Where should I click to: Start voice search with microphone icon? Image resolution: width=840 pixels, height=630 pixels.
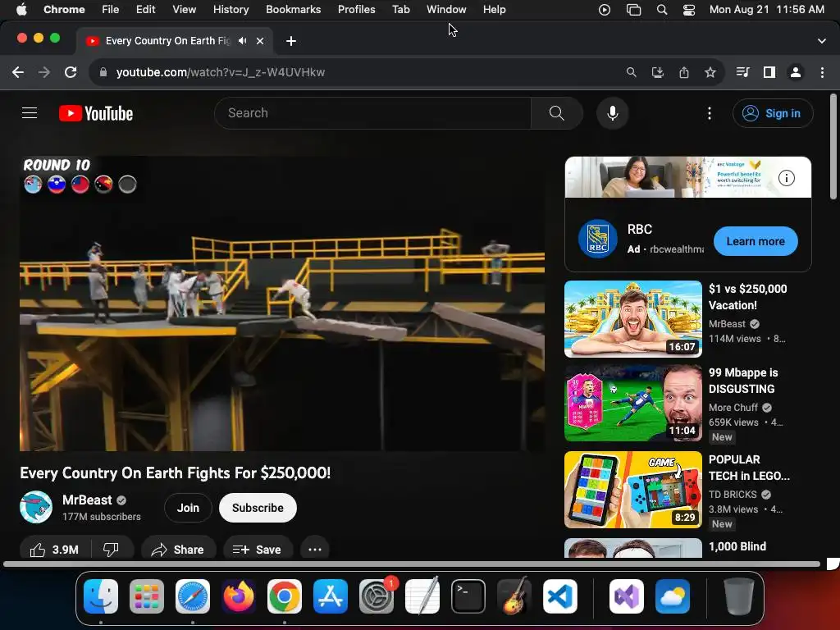pyautogui.click(x=612, y=113)
